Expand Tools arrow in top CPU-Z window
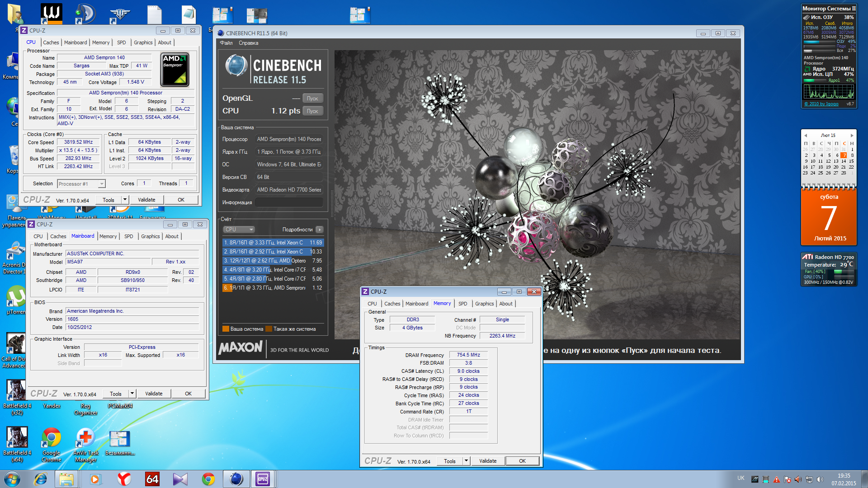Screen dimensions: 868x488 [x=125, y=200]
